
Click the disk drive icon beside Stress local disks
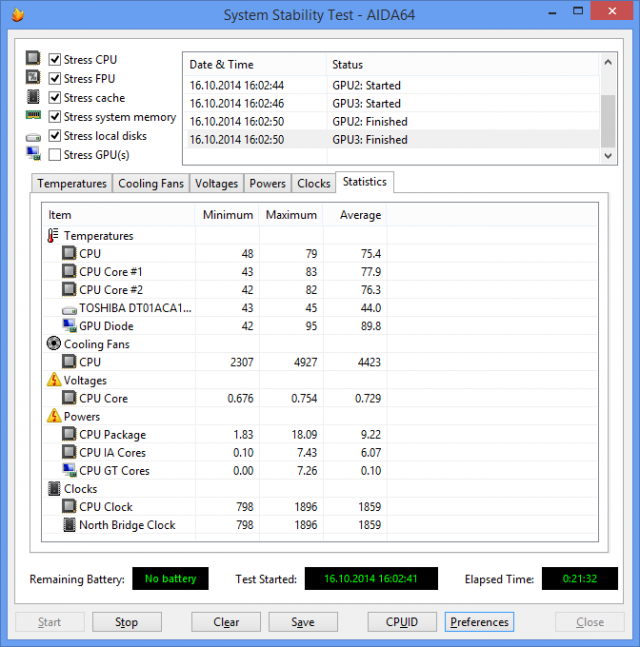(33, 137)
